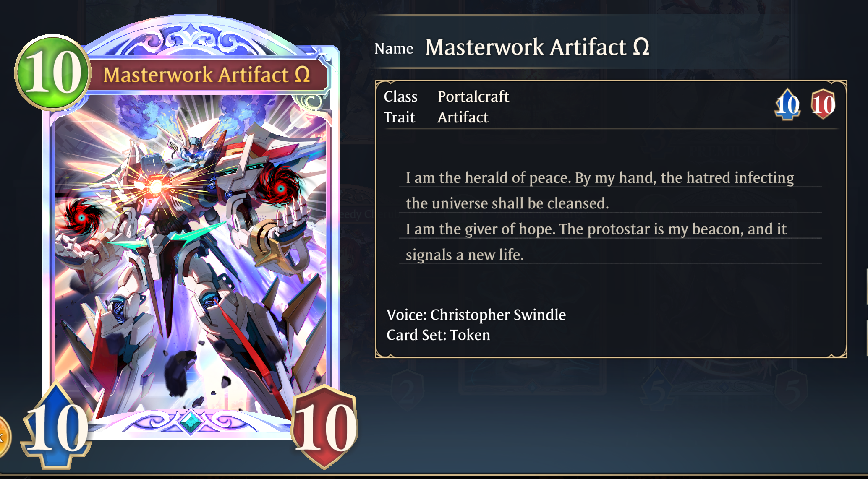Click the Voice: Christopher Swindle credit
This screenshot has height=479, width=868.
(476, 315)
